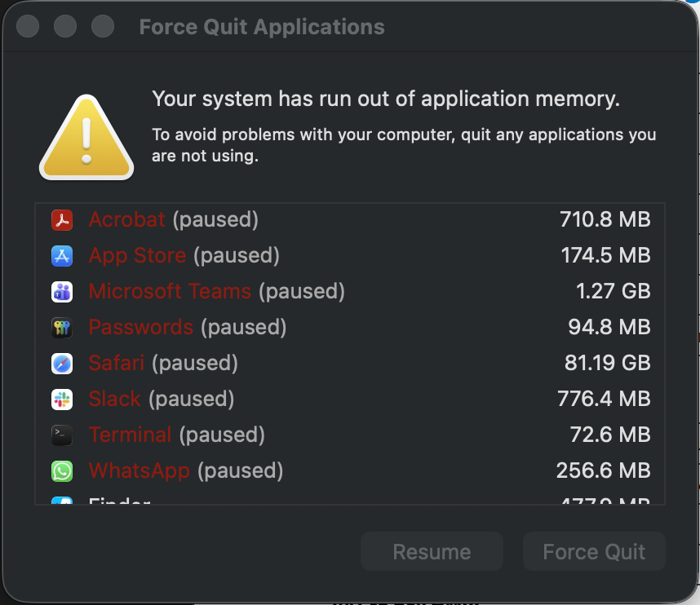Image resolution: width=700 pixels, height=605 pixels.
Task: Click the WhatsApp app icon
Action: pyautogui.click(x=62, y=470)
